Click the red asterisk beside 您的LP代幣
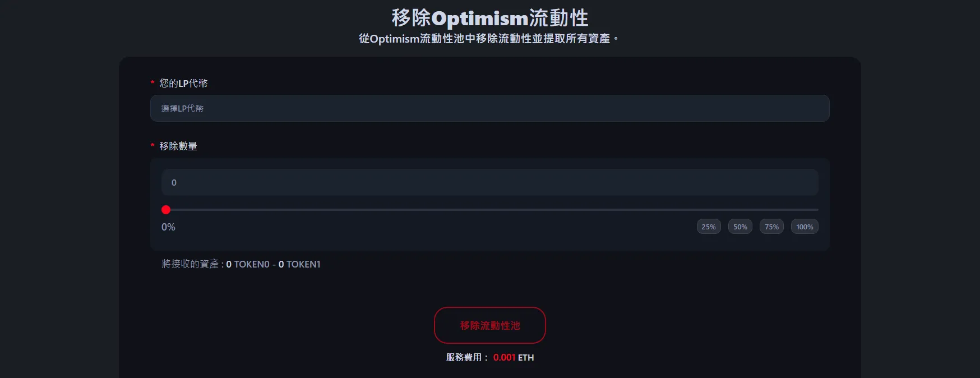Viewport: 980px width, 378px height. [x=152, y=83]
